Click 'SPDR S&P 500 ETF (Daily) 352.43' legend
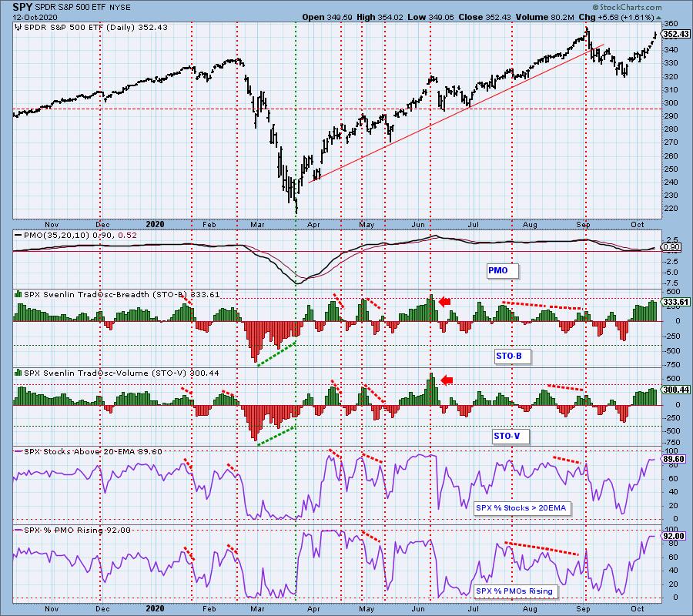Viewport: 693px width, 616px height. point(95,28)
